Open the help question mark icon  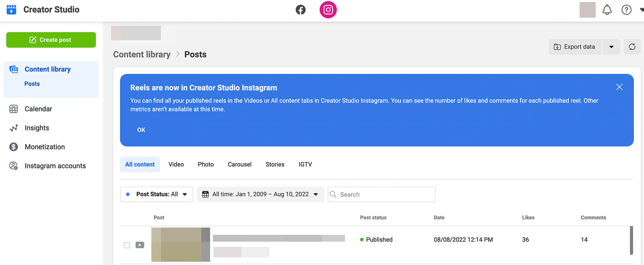pyautogui.click(x=626, y=10)
